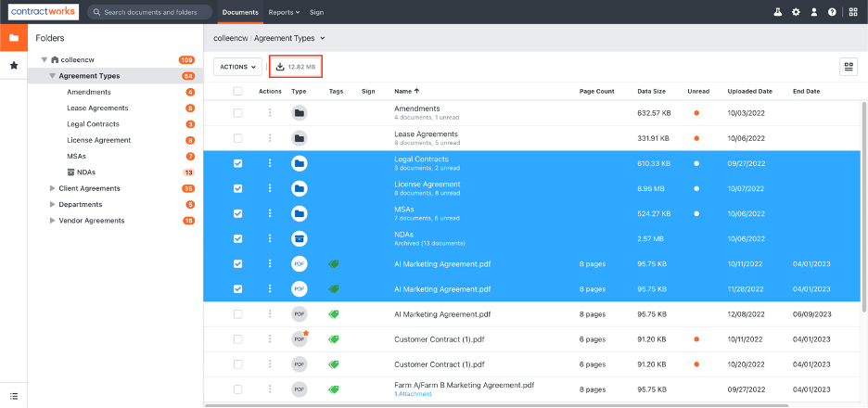Select Amendments in folder tree

tap(89, 92)
